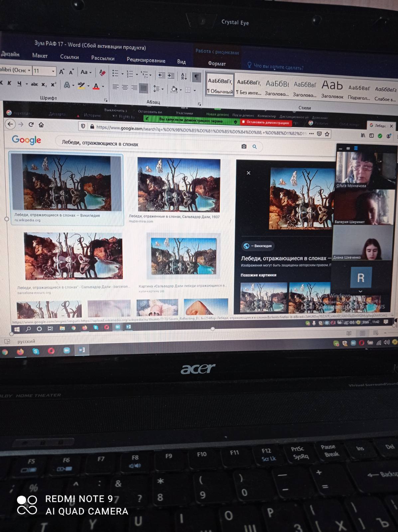398x532 pixels.
Task: Submit Google search with magnifier icon
Action: (255, 147)
